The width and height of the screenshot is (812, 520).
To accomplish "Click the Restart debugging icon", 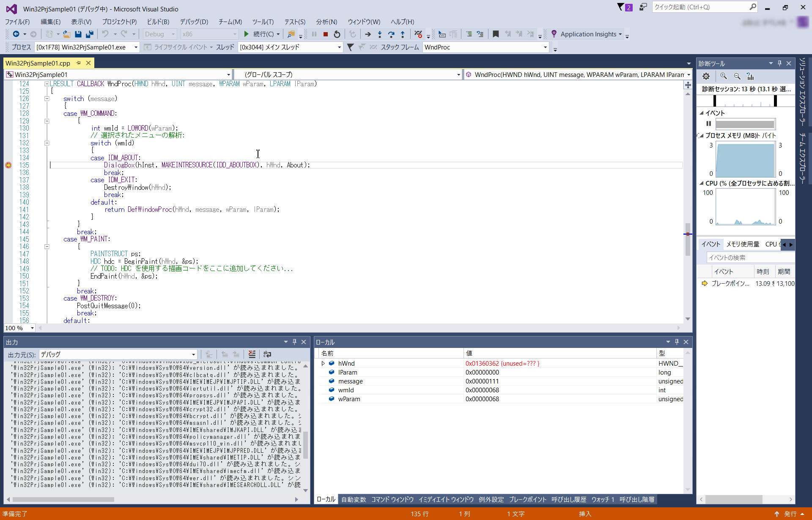I will (337, 34).
